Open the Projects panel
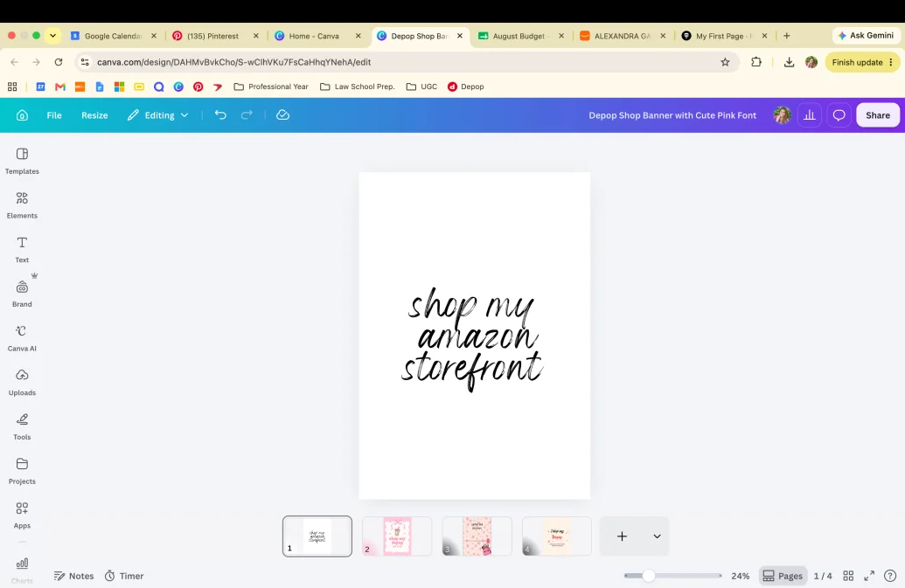The width and height of the screenshot is (905, 588). pos(22,472)
